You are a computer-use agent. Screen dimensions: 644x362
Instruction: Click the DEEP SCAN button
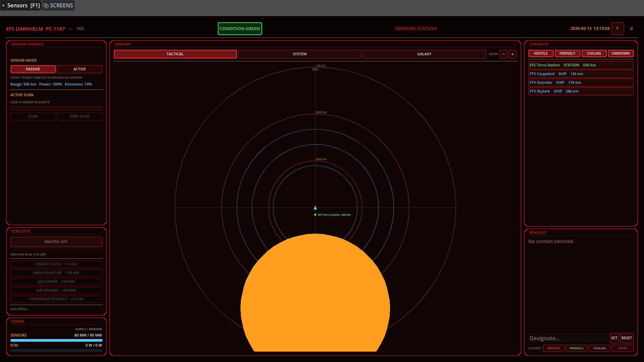79,116
